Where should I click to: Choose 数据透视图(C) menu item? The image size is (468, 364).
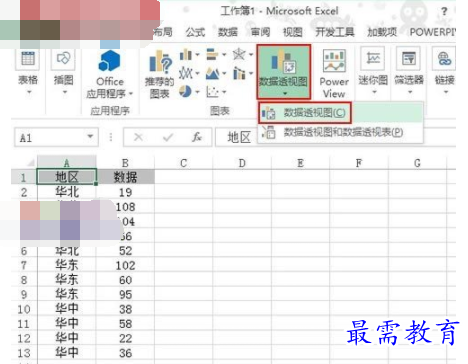[x=341, y=113]
